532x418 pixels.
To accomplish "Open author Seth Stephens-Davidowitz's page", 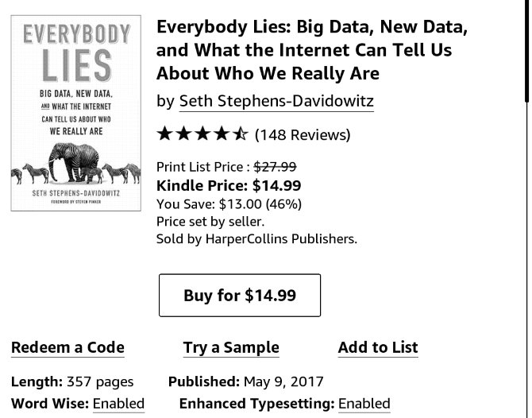I will pos(276,101).
